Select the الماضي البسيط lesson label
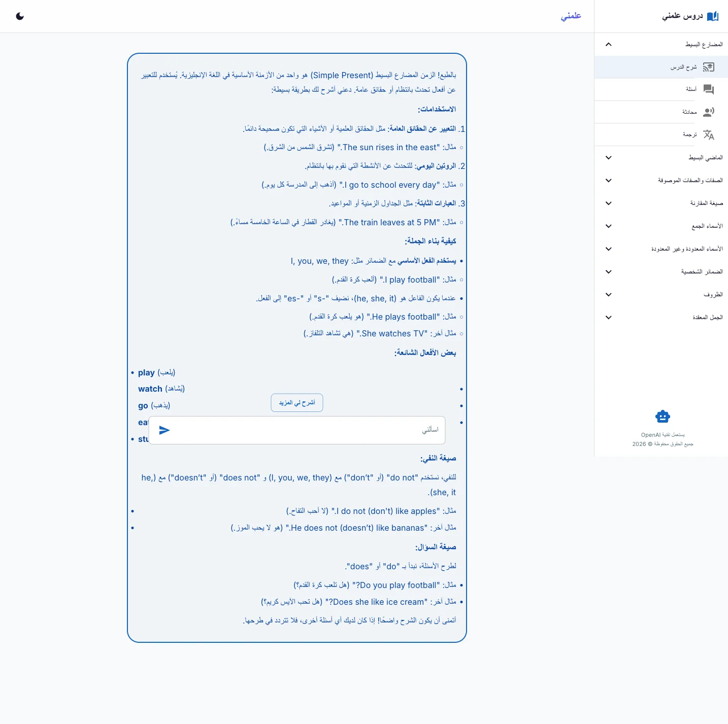The image size is (728, 724). coord(705,158)
